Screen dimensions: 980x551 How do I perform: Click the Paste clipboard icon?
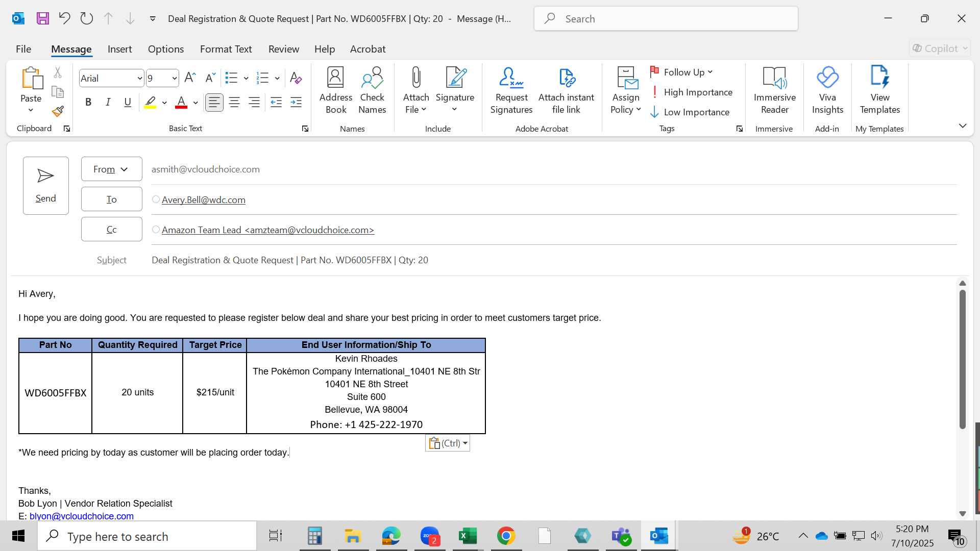pyautogui.click(x=32, y=79)
